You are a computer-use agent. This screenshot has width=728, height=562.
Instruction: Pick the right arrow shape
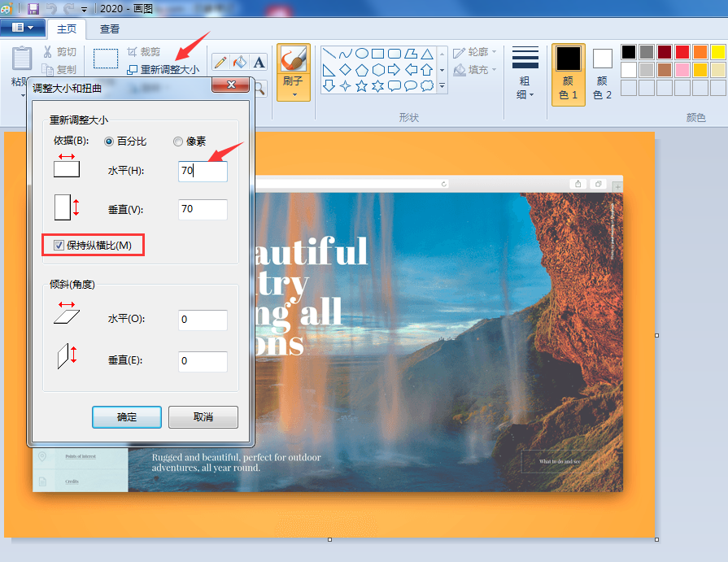(x=395, y=70)
